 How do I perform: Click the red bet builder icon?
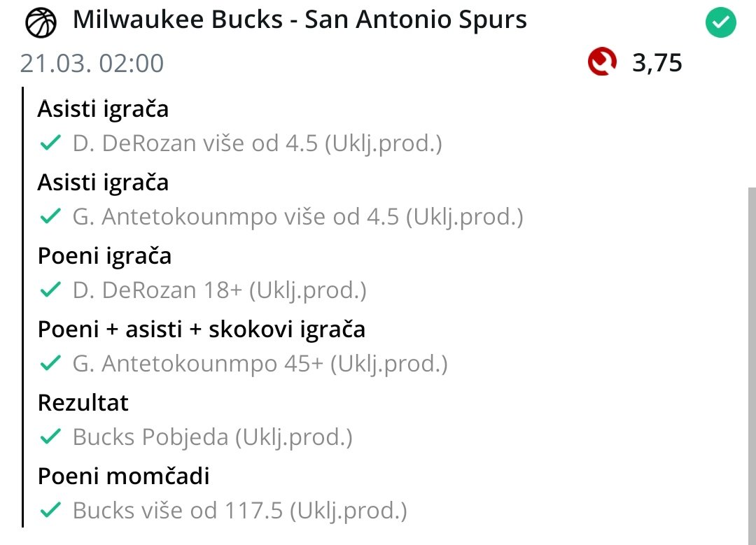tap(602, 62)
